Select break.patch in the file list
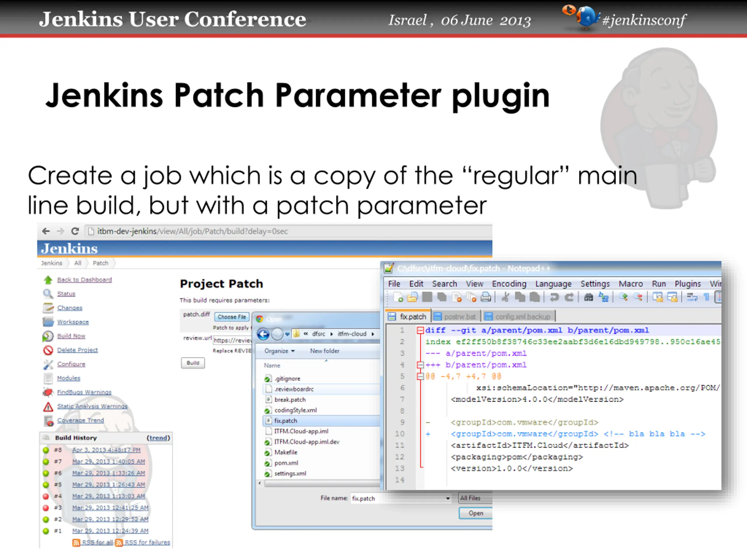Screen dimensions: 747x560 click(x=321, y=400)
